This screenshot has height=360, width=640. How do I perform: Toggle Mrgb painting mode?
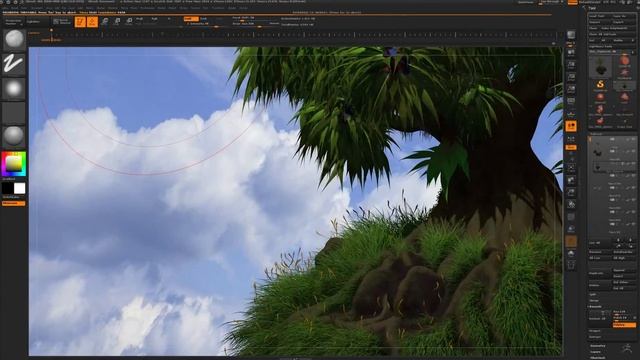[140, 19]
